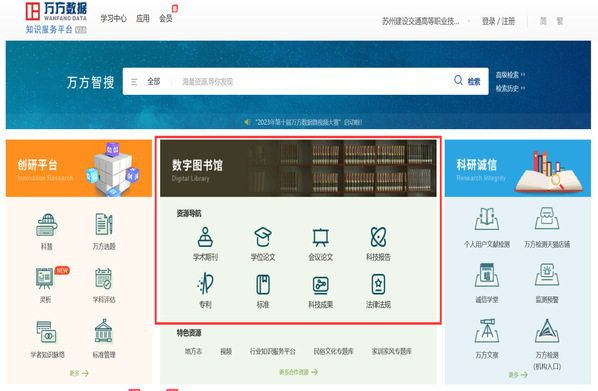Focus the 万方智搜 search input field

click(313, 81)
